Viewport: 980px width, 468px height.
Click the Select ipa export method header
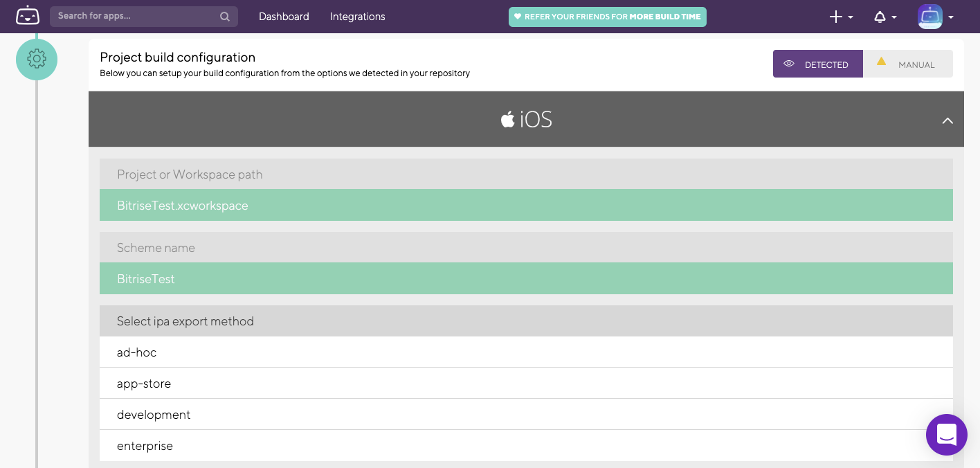tap(526, 321)
